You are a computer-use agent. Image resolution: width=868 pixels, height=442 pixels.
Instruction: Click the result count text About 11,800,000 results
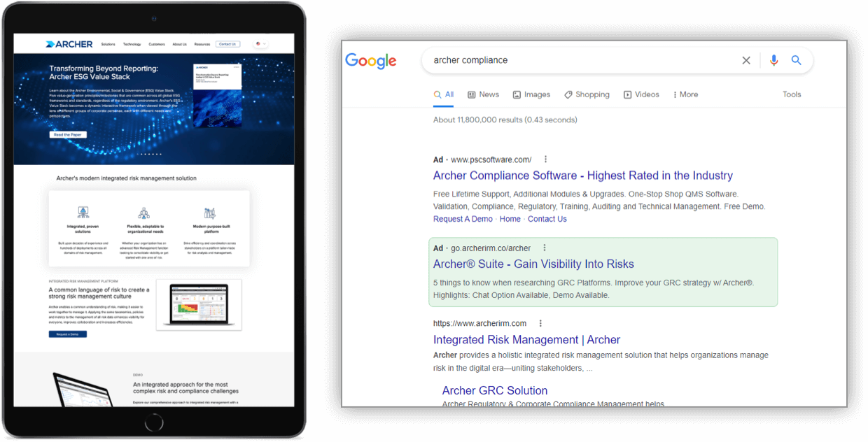click(505, 120)
